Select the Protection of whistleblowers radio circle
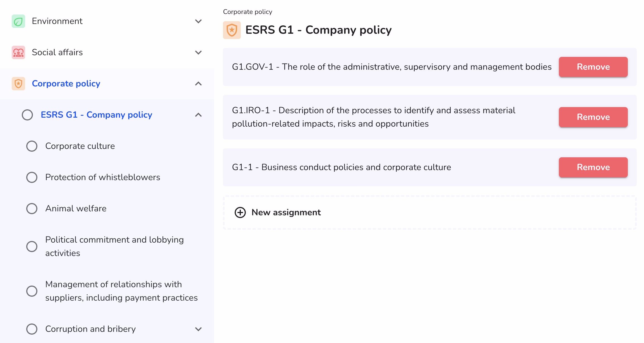644x343 pixels. [32, 177]
